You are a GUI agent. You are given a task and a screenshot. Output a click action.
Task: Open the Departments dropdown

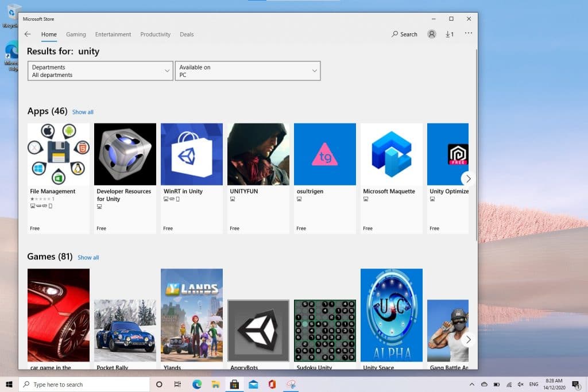tap(100, 70)
